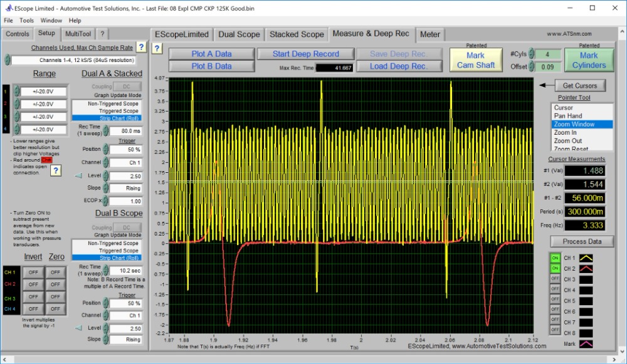Change the channel 1 range selector
Image resolution: width=627 pixels, height=364 pixels.
tap(43, 91)
